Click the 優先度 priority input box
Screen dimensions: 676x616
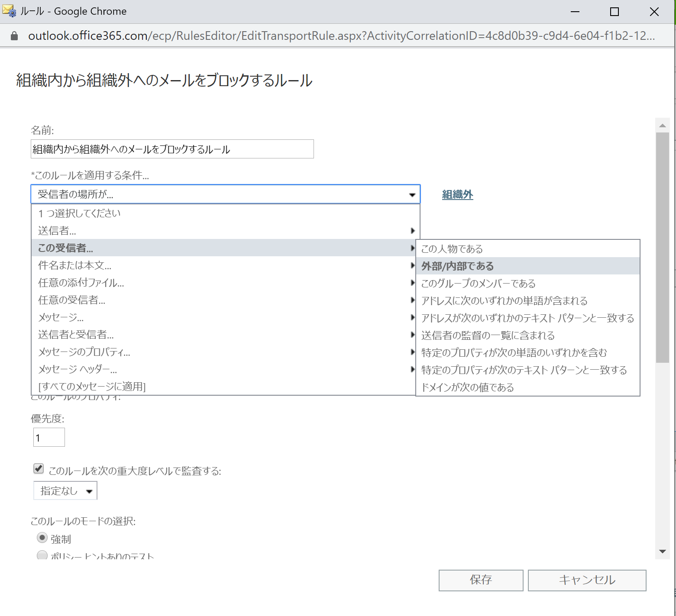(49, 437)
